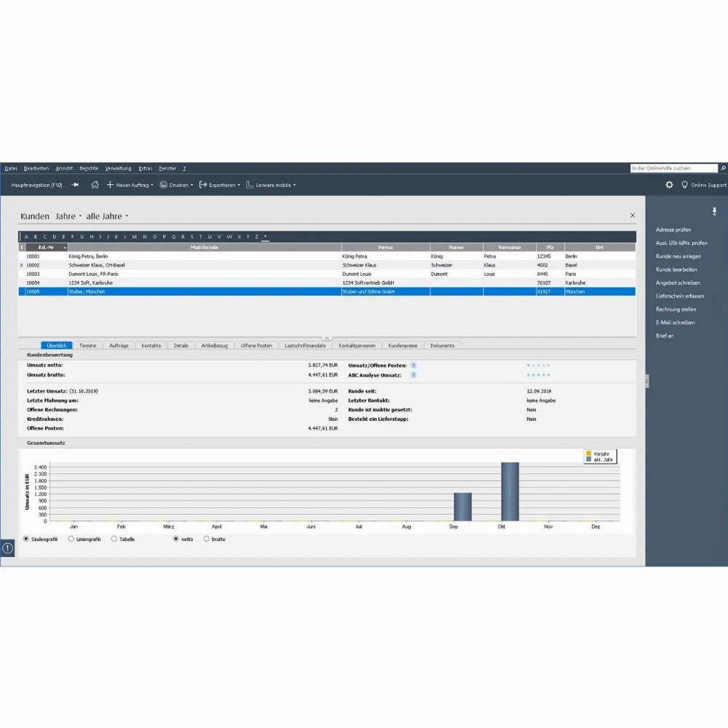Close the Kunden view with X

click(633, 215)
